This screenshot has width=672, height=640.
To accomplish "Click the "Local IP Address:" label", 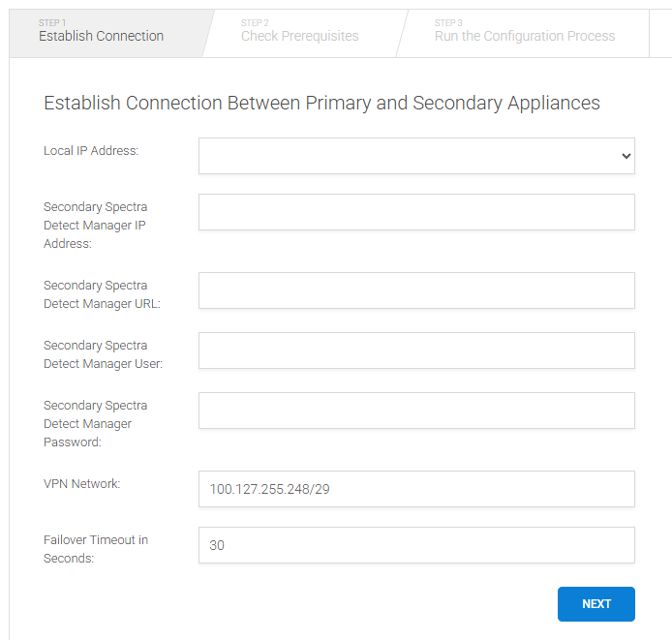I will [91, 151].
